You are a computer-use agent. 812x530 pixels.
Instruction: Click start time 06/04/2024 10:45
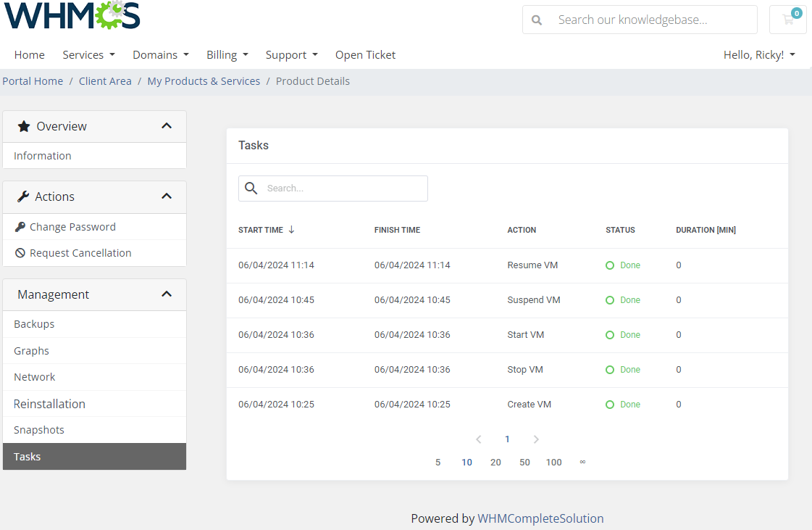coord(276,299)
